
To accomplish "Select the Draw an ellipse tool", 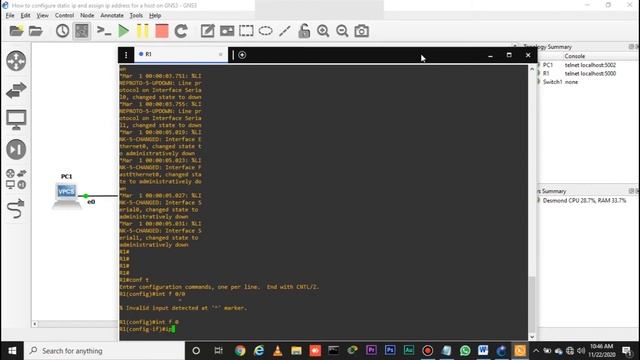I will click(x=265, y=31).
